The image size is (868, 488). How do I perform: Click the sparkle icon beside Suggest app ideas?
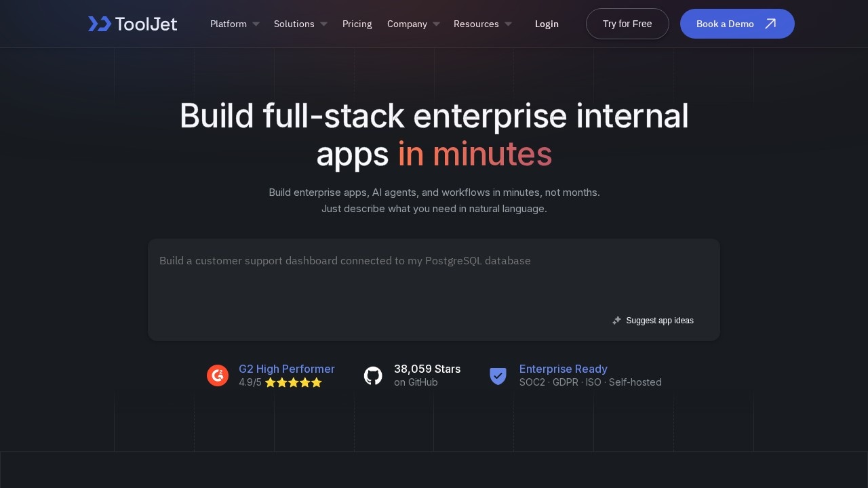click(616, 321)
